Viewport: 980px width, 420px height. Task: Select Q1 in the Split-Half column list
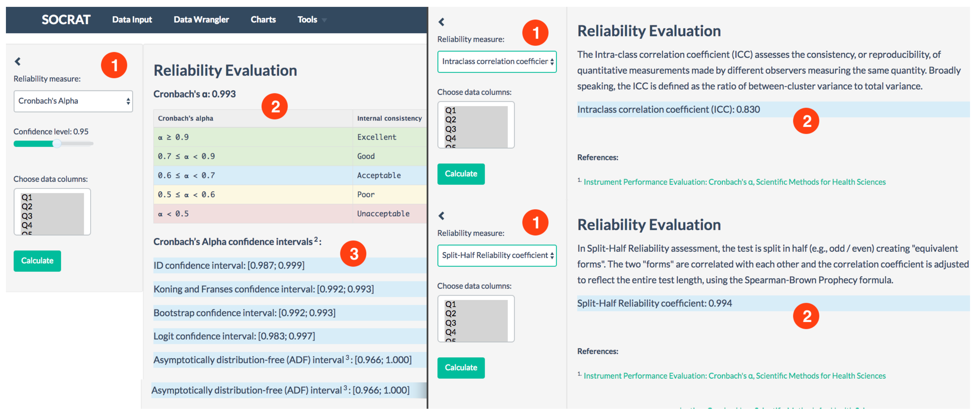click(x=450, y=304)
